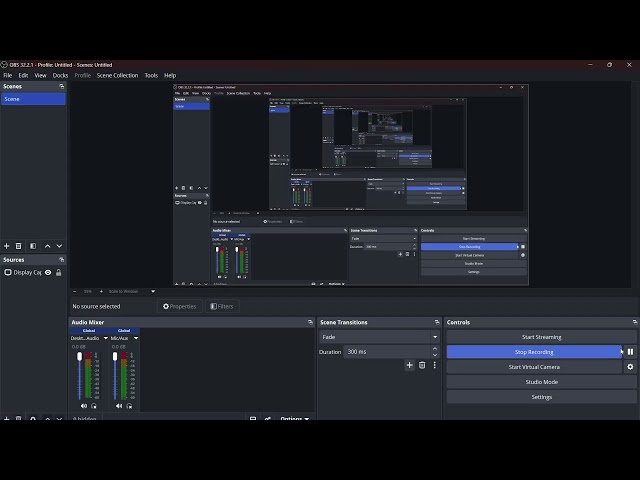Toggle Desktop Audio monitoring headphone icon
This screenshot has height=480, width=640.
[94, 406]
